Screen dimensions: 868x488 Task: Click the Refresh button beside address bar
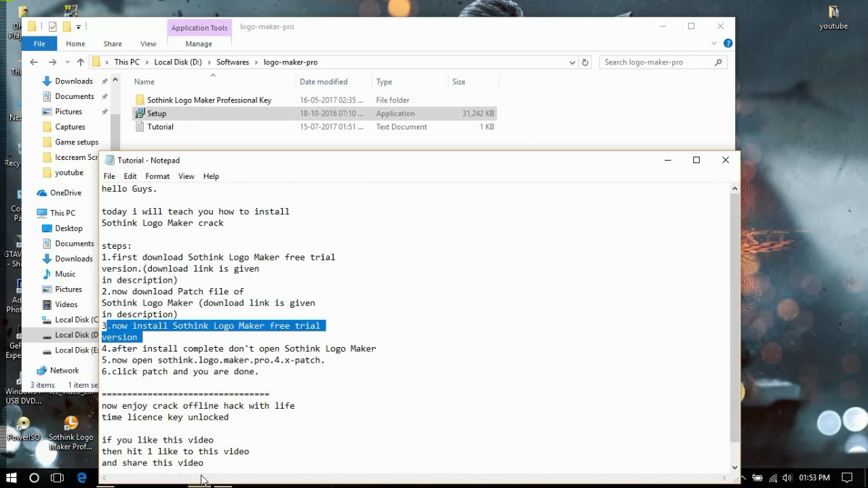click(586, 62)
